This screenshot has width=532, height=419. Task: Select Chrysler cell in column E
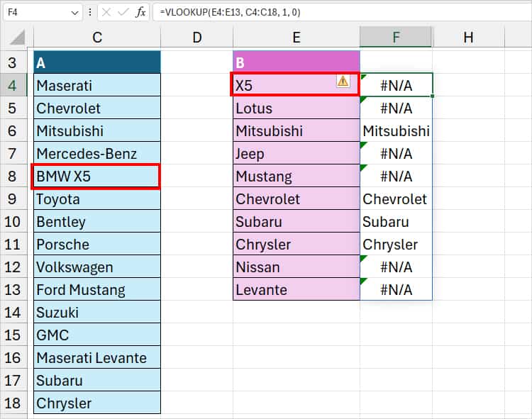coord(297,244)
